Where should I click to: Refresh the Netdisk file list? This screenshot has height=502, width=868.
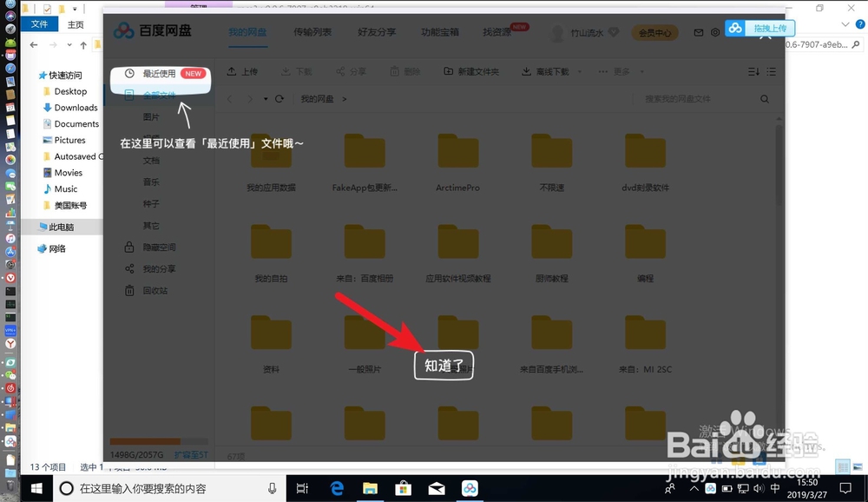(x=279, y=99)
